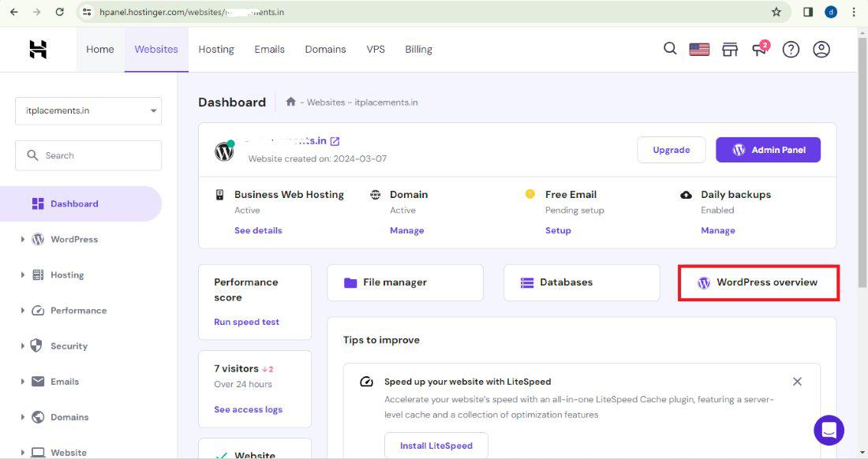Click Manage under Daily backups
Image resolution: width=868 pixels, height=459 pixels.
[x=718, y=230]
